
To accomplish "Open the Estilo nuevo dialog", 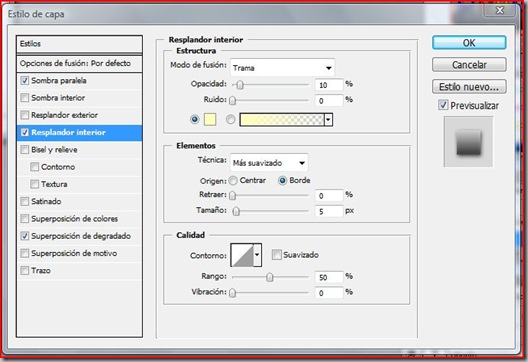I will click(x=469, y=87).
